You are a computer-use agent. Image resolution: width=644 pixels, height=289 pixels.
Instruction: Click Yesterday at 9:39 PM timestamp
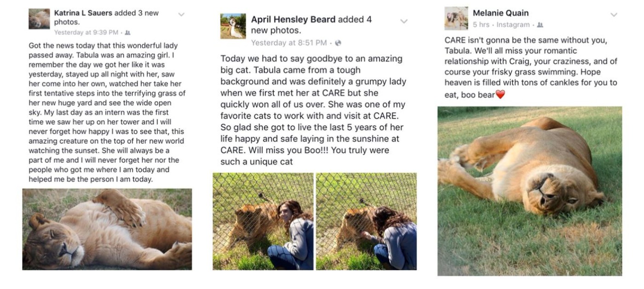pyautogui.click(x=86, y=33)
